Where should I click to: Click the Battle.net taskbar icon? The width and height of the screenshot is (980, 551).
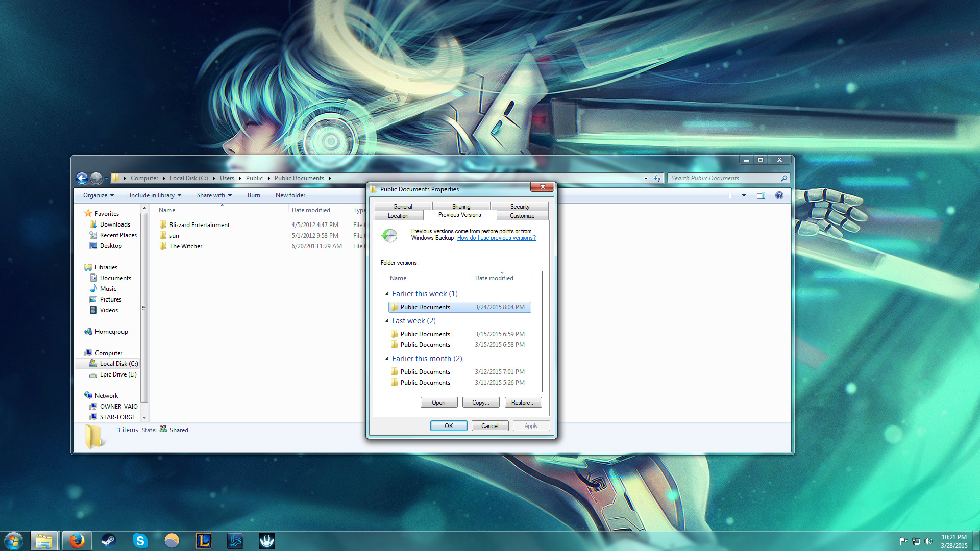[x=235, y=541]
